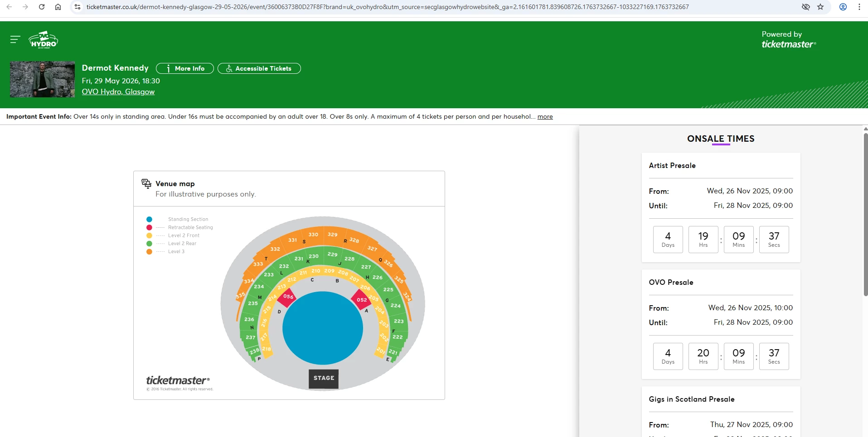868x437 pixels.
Task: Follow the OVO Hydro, Glasgow venue link
Action: click(x=118, y=91)
